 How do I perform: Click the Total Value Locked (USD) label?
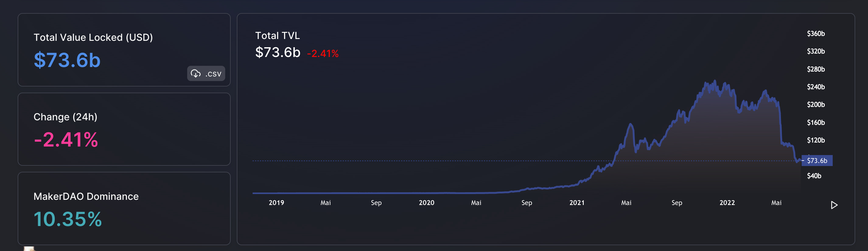pyautogui.click(x=93, y=37)
